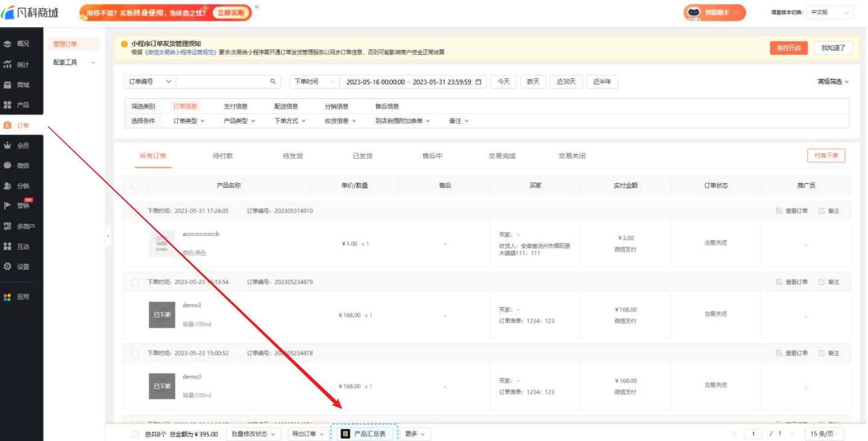Add 备注 note to order 202305234879
This screenshot has height=441, width=868.
click(x=829, y=282)
